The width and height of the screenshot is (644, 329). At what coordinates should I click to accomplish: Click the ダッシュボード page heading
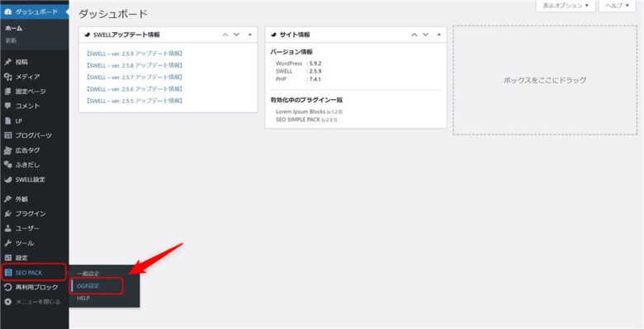click(x=112, y=14)
